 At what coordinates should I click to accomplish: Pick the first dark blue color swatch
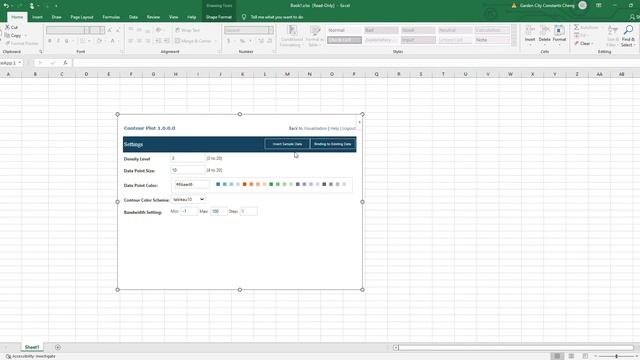[x=218, y=184]
